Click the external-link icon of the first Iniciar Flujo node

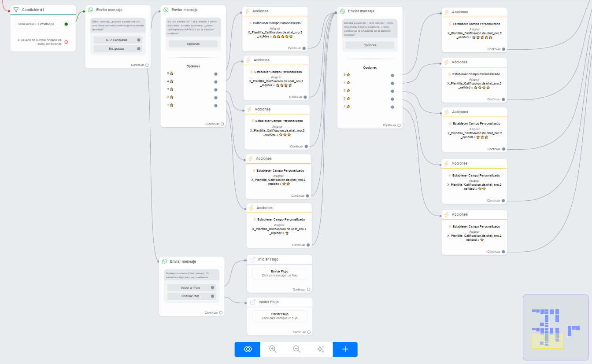tap(252, 260)
